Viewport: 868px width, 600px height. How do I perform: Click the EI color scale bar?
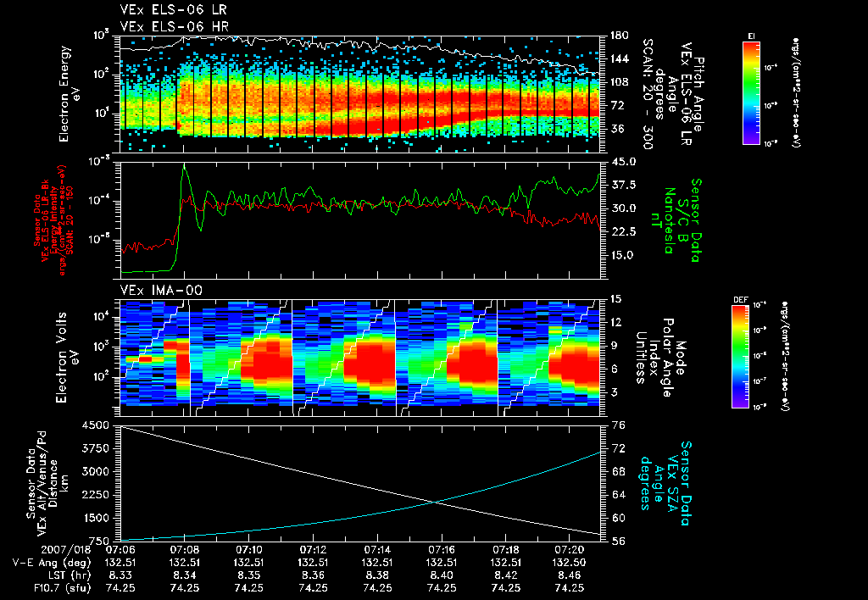pos(751,92)
